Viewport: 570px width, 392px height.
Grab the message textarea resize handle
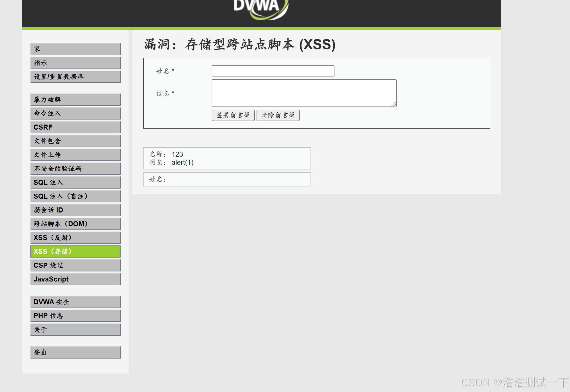pyautogui.click(x=393, y=104)
